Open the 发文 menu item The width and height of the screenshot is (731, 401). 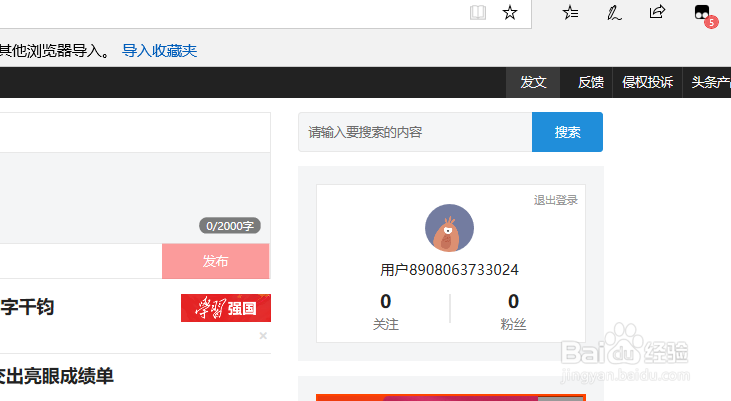tap(533, 83)
